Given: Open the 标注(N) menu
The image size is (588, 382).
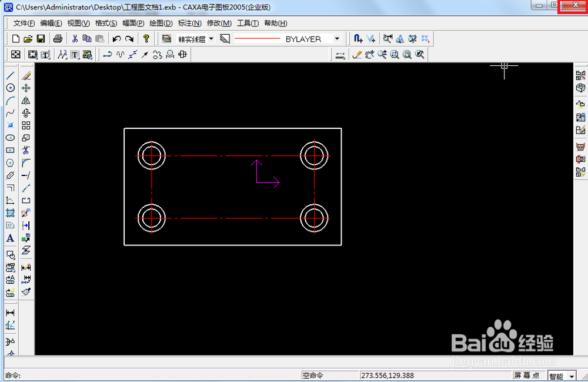Looking at the screenshot, I should pos(189,24).
